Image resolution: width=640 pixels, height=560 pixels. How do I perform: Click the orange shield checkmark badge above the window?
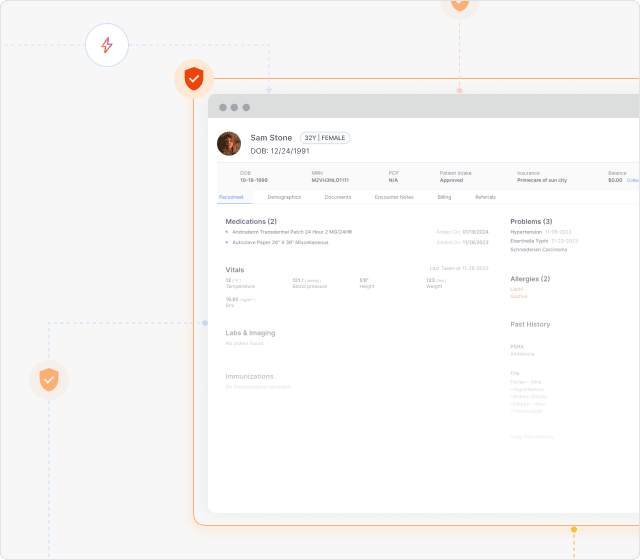tap(194, 78)
